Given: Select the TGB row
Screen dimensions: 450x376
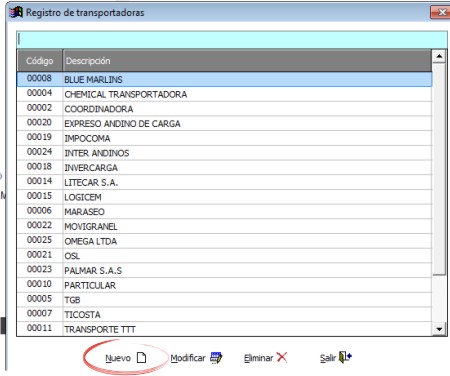Looking at the screenshot, I should click(x=224, y=300).
